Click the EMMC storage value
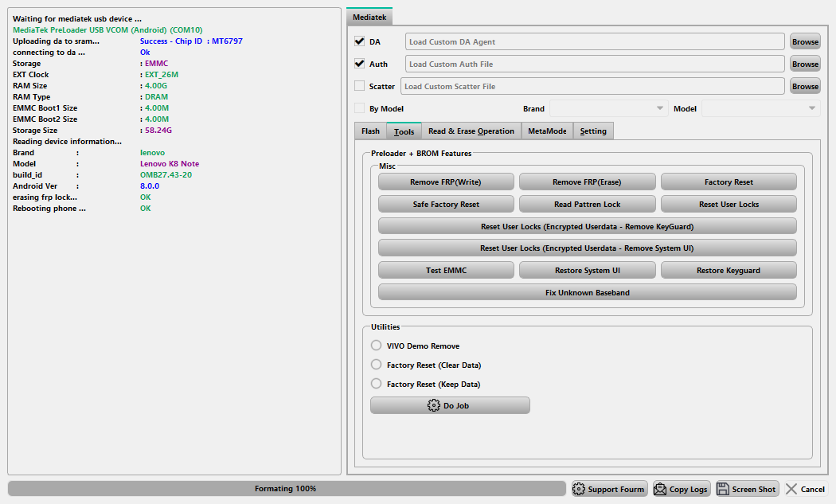836x504 pixels. (156, 64)
